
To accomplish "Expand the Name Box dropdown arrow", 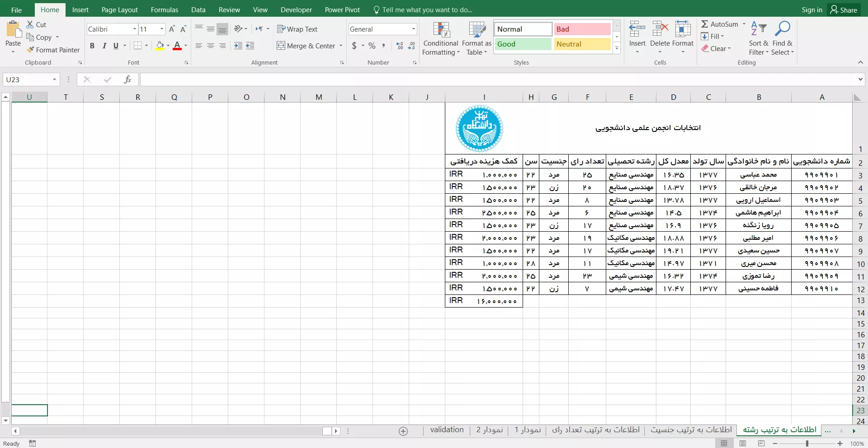I will pos(54,80).
